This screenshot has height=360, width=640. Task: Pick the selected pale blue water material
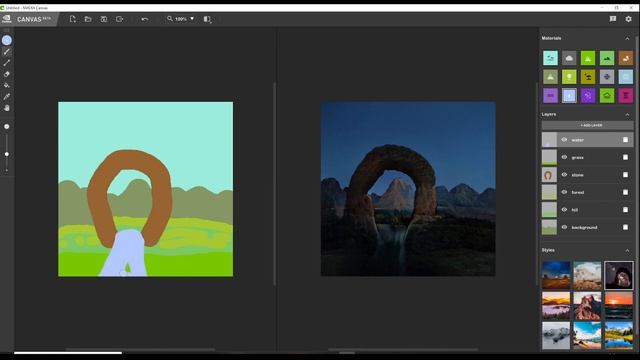[569, 96]
